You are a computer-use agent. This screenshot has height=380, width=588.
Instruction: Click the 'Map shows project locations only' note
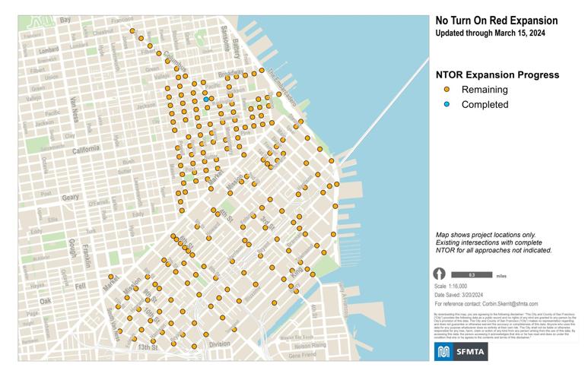492,235
